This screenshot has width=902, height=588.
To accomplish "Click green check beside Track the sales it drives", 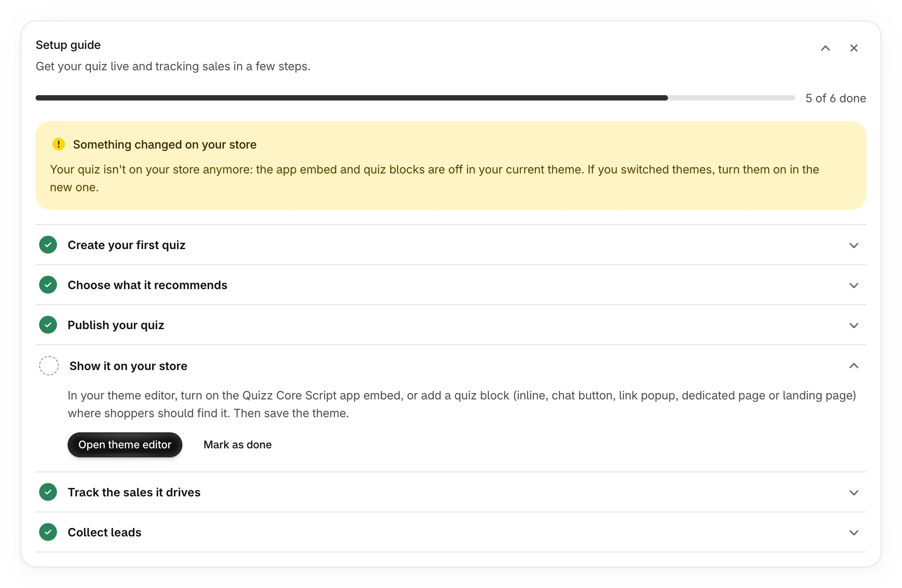I will click(x=48, y=492).
